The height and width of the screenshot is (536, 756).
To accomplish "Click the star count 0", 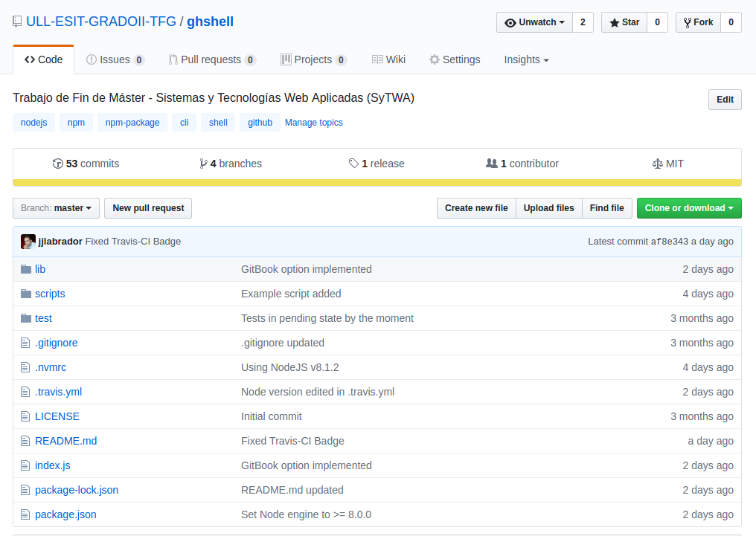I will (657, 22).
